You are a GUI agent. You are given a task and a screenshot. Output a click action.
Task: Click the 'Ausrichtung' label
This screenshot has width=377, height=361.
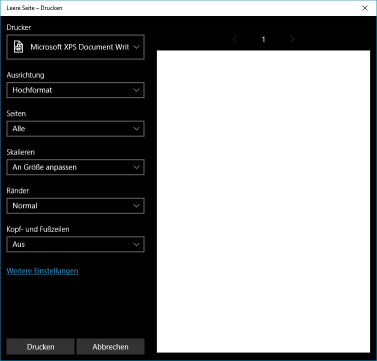coord(25,75)
